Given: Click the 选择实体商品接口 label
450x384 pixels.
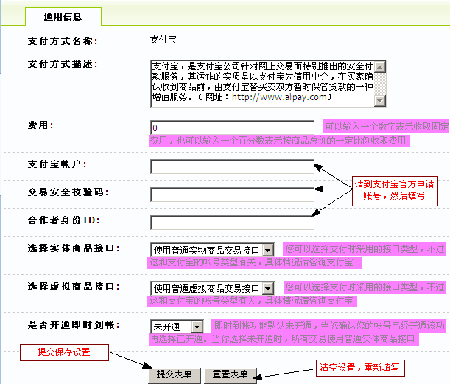Looking at the screenshot, I should click(x=74, y=248).
